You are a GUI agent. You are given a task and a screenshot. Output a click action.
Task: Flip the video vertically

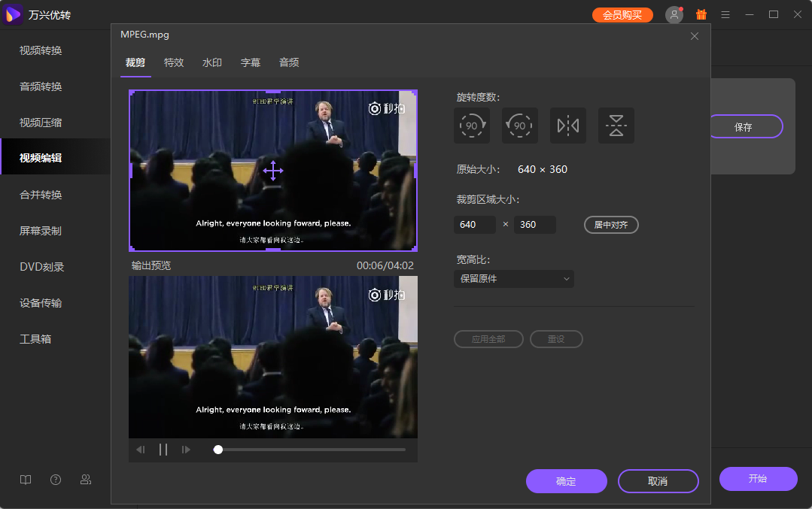(x=616, y=126)
